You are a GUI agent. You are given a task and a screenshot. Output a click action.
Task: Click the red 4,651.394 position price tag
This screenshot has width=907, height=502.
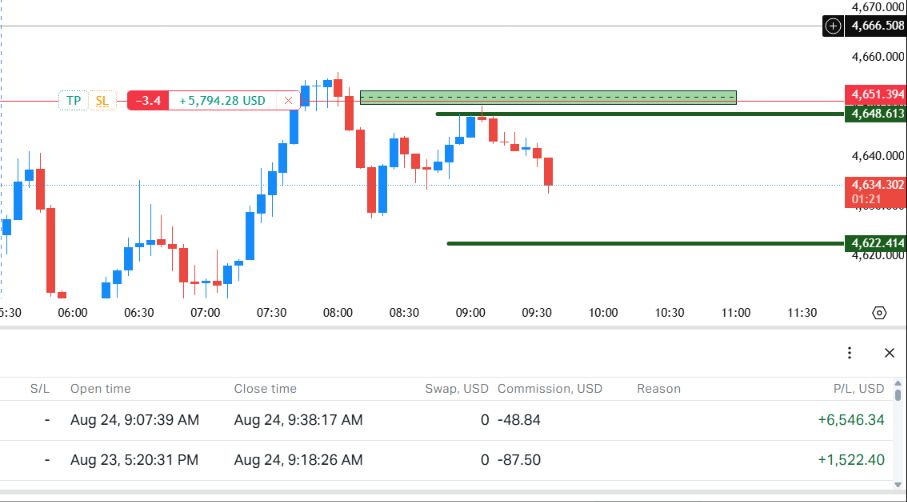(x=876, y=94)
